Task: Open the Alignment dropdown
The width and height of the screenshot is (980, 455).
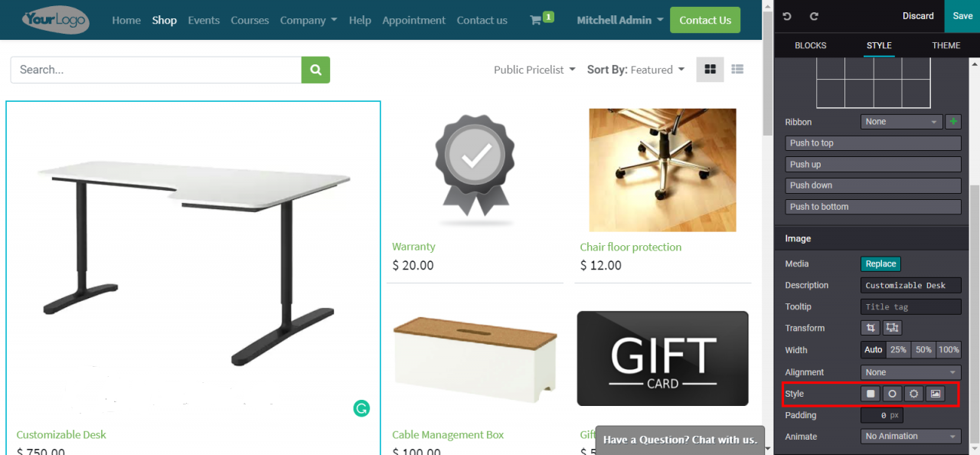Action: pos(910,372)
